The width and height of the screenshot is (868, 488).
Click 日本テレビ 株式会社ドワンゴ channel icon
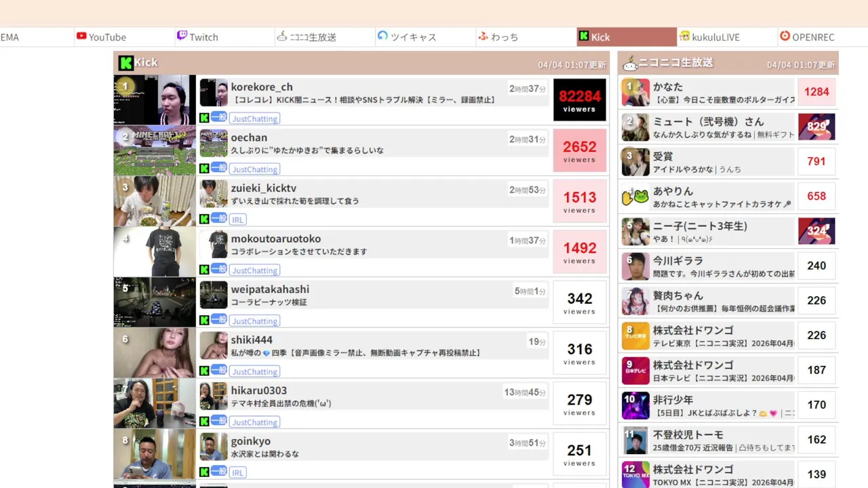click(635, 371)
